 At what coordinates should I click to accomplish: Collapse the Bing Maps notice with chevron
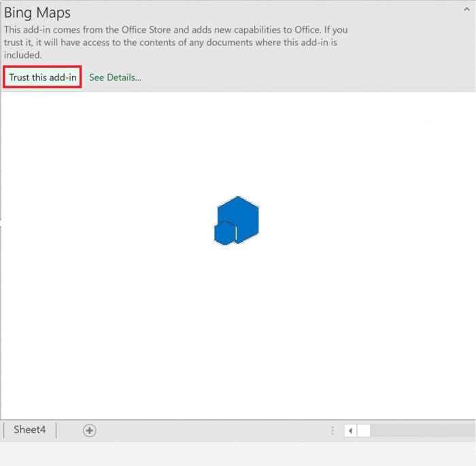[x=466, y=10]
